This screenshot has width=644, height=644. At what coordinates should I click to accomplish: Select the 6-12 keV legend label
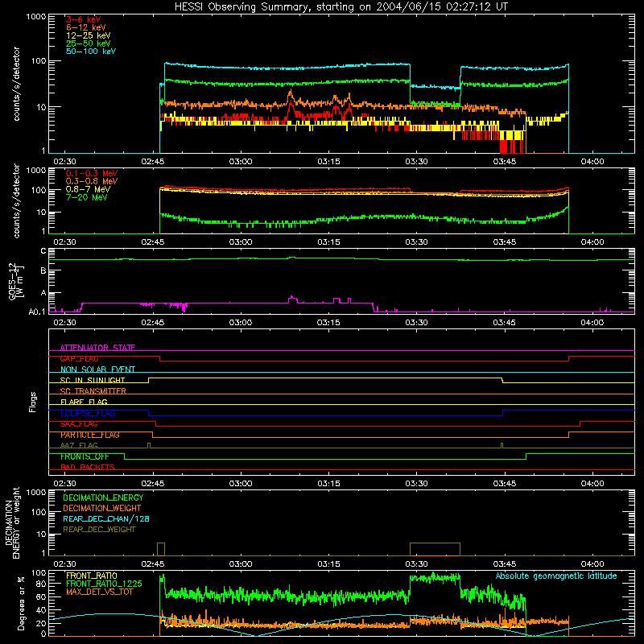coord(86,27)
